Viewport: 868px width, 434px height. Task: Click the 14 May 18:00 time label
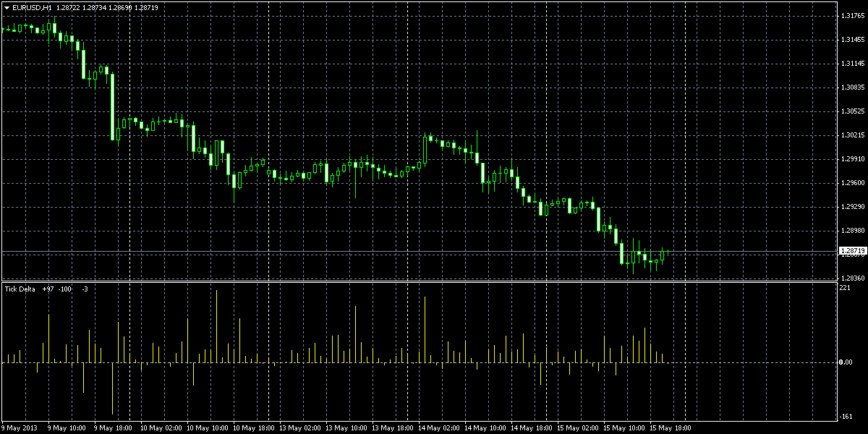pos(532,427)
